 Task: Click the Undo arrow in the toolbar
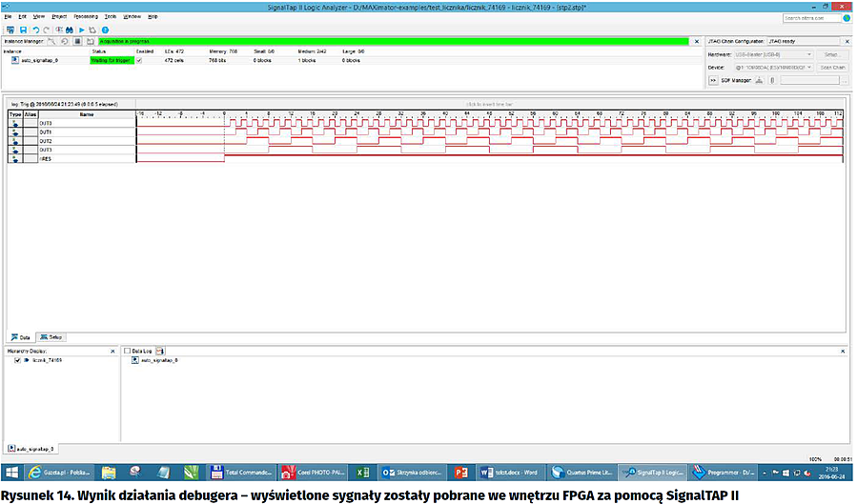(35, 30)
